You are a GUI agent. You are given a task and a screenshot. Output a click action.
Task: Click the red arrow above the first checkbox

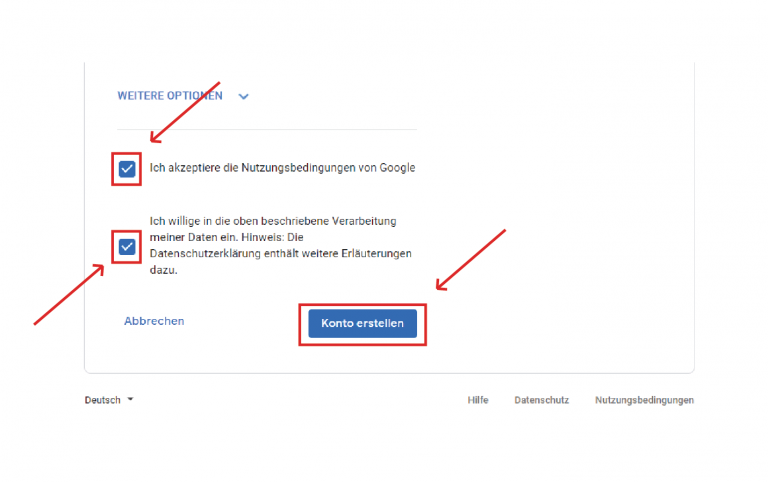coord(184,112)
